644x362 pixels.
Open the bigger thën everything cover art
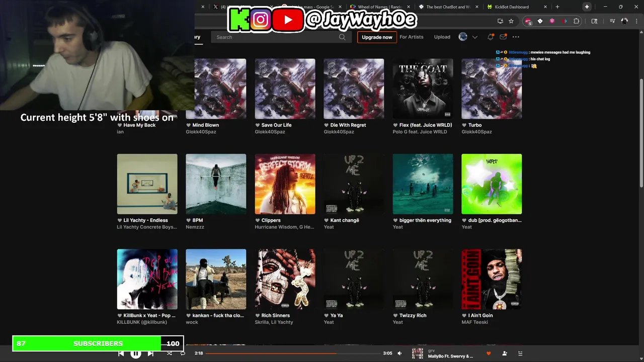pyautogui.click(x=423, y=184)
